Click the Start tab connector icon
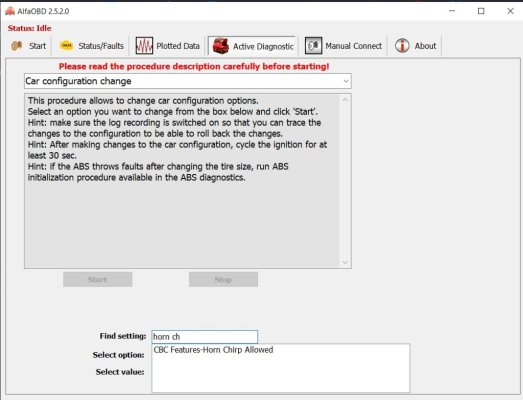523x400 pixels. (x=17, y=46)
